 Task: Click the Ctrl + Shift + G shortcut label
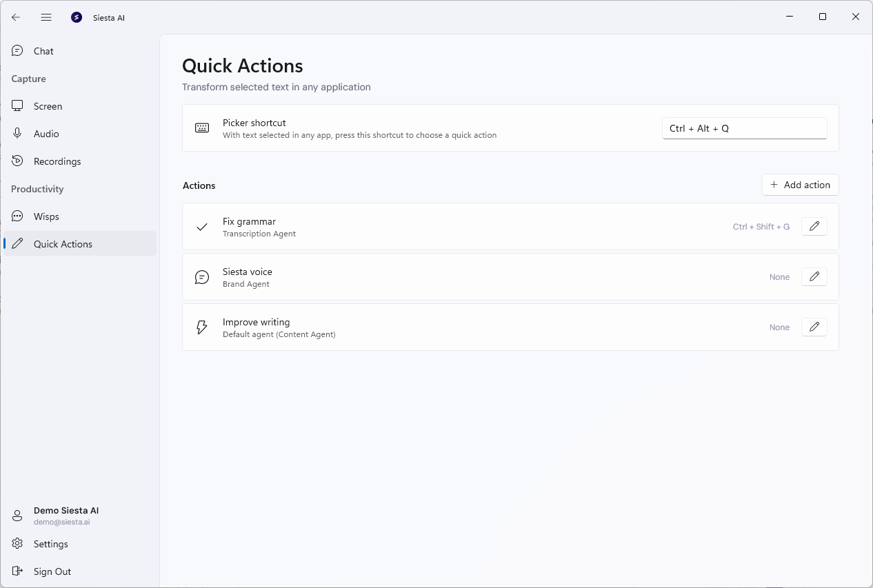point(761,227)
